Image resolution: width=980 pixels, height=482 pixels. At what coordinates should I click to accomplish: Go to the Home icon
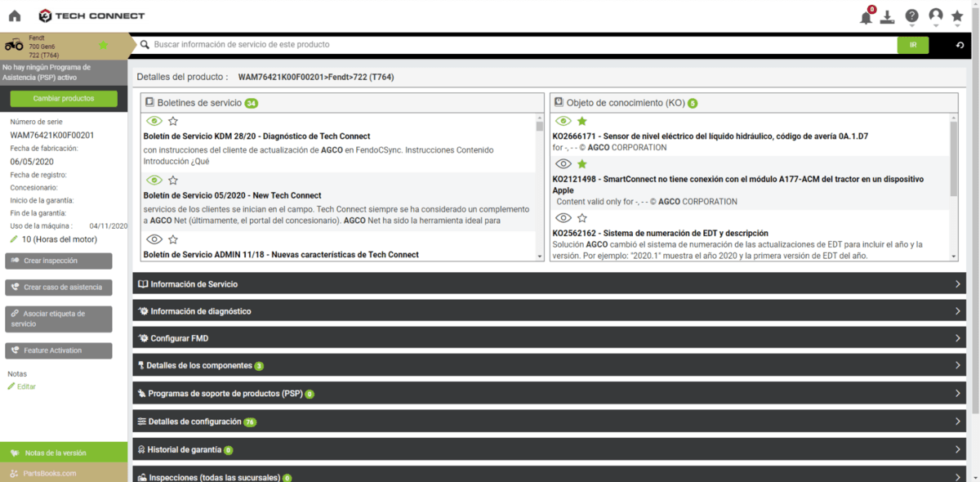click(x=15, y=16)
